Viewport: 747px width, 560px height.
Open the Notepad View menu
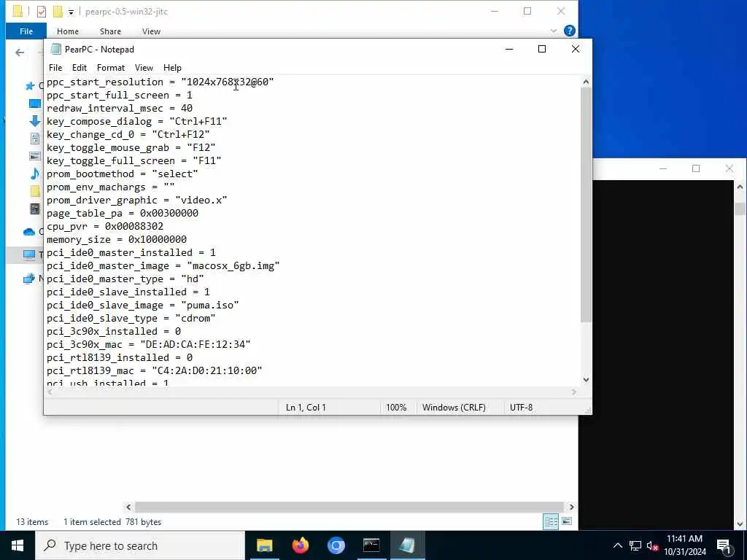144,68
